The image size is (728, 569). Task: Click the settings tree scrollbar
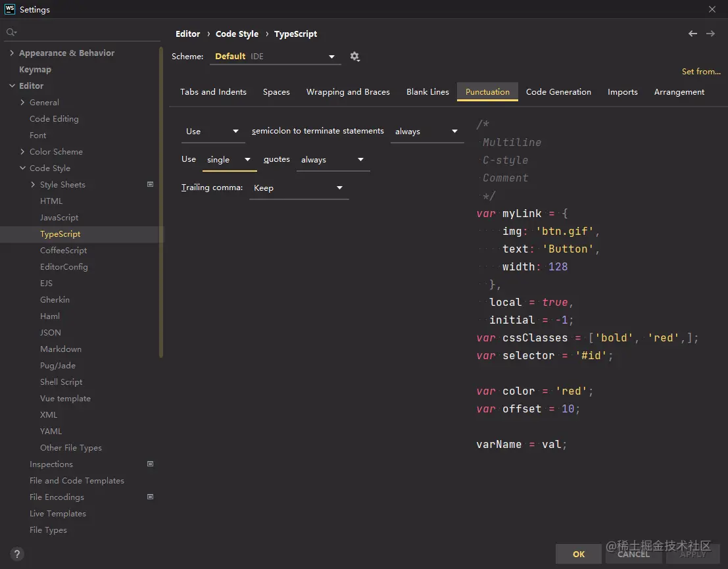pos(161,202)
